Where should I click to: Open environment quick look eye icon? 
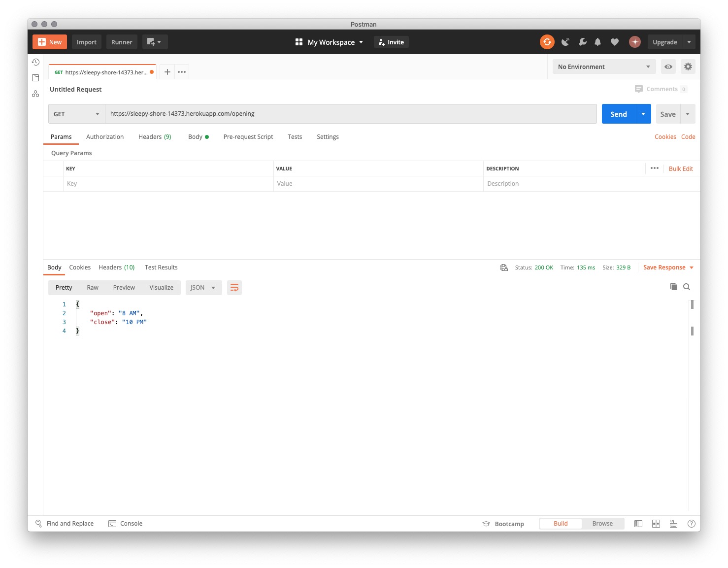[668, 67]
